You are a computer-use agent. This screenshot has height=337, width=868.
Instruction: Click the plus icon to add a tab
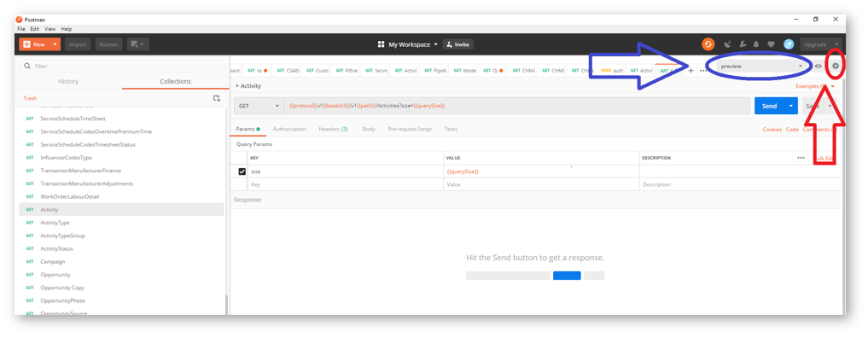pyautogui.click(x=690, y=70)
